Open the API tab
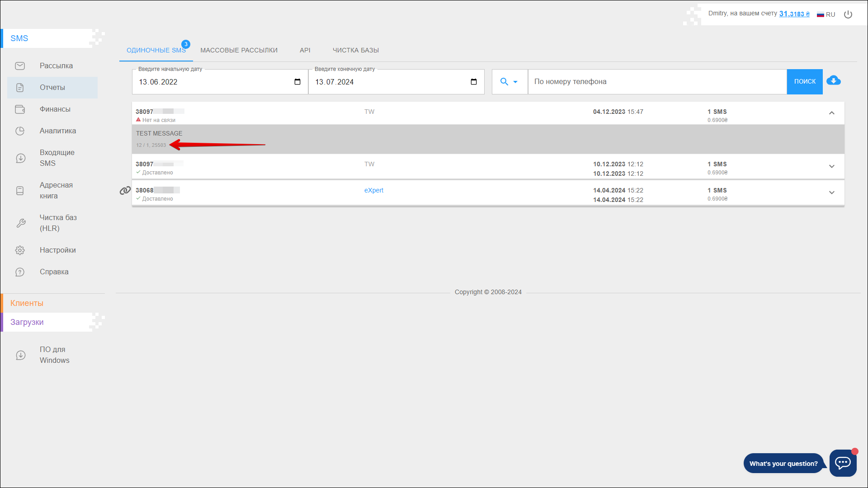The height and width of the screenshot is (488, 868). click(x=305, y=50)
